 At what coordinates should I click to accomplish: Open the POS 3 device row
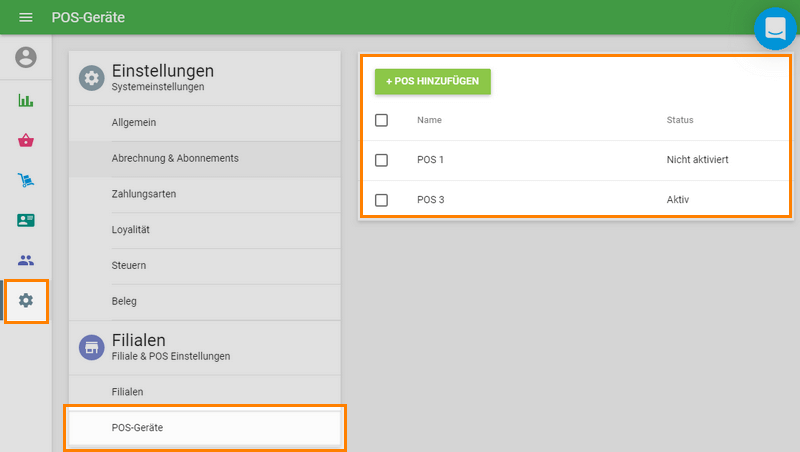[x=576, y=199]
